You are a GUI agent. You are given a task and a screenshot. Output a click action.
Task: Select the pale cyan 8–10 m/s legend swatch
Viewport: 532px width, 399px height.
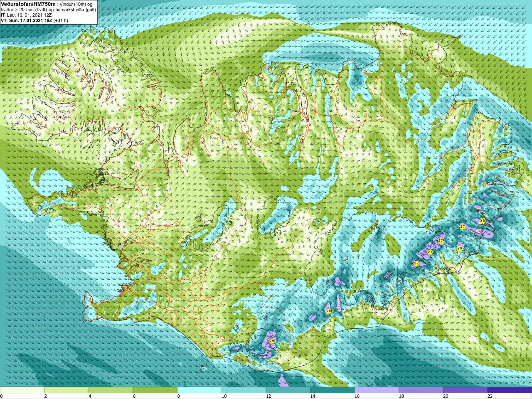pyautogui.click(x=199, y=390)
